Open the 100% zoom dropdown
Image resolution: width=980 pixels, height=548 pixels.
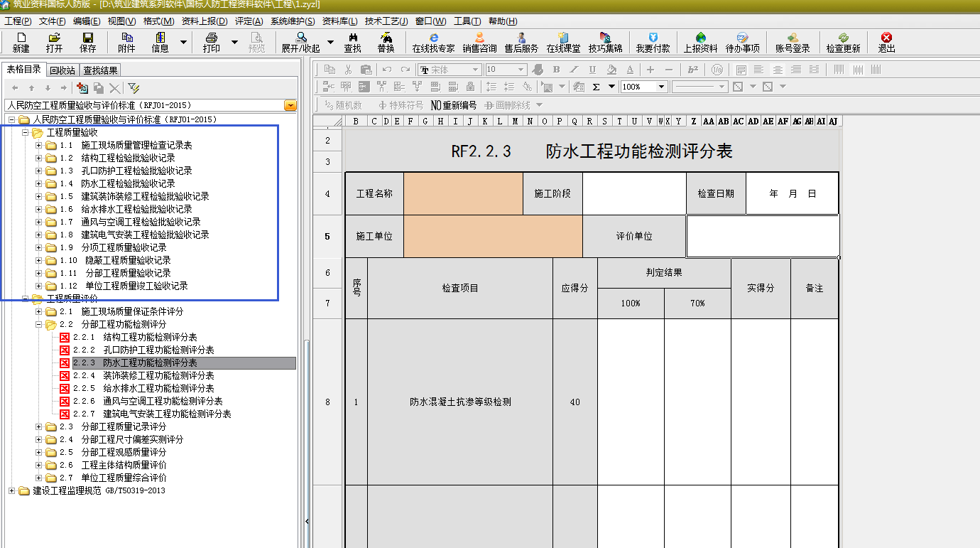[x=662, y=87]
